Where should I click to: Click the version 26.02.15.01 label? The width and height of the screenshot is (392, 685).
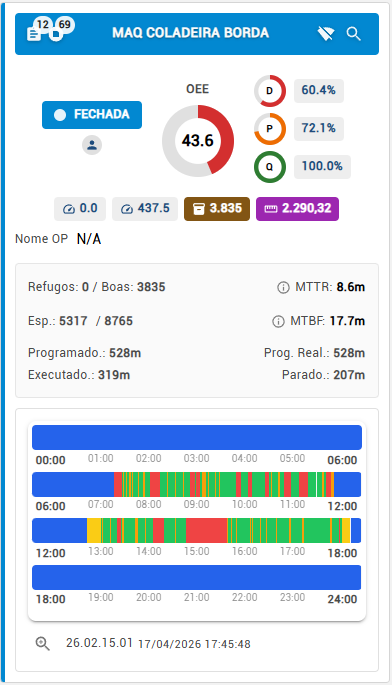tap(99, 643)
